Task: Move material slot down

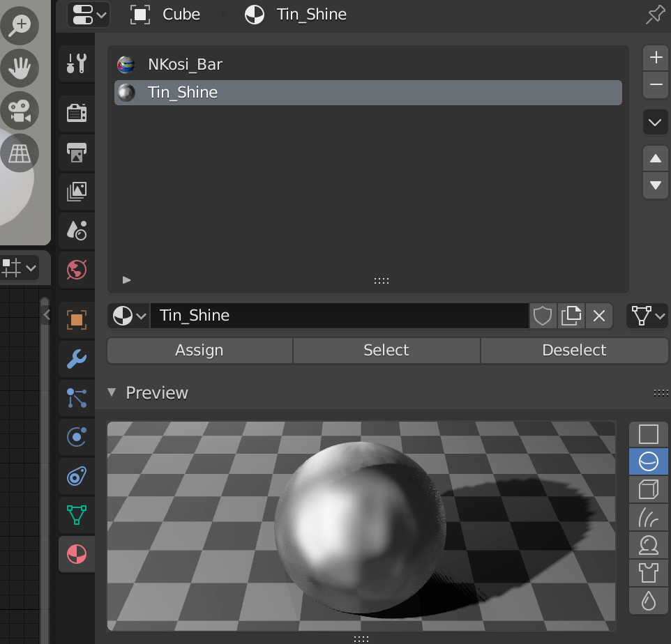Action: [656, 185]
